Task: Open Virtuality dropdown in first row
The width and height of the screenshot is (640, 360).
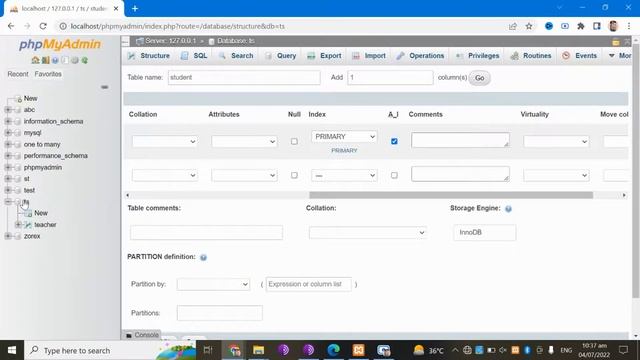Action: coord(556,142)
